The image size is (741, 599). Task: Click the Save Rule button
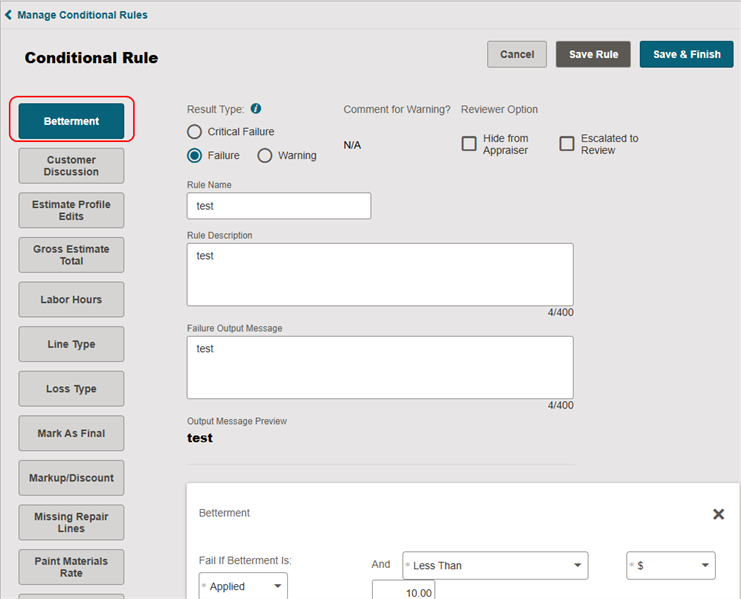[593, 54]
